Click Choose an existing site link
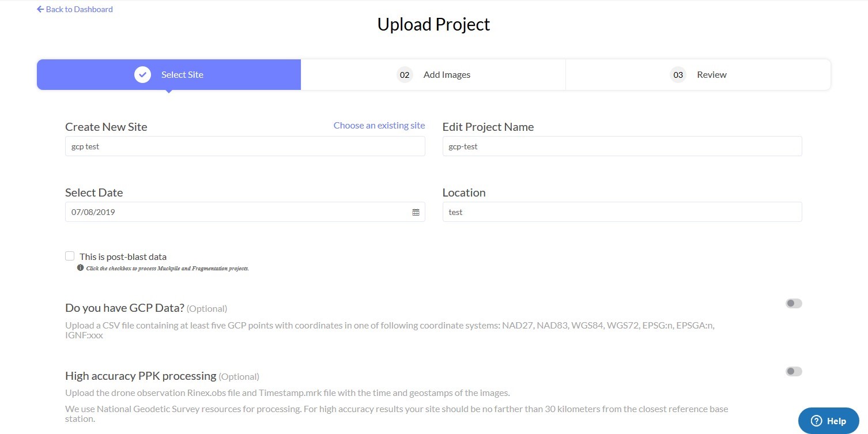The height and width of the screenshot is (434, 868). pyautogui.click(x=379, y=125)
